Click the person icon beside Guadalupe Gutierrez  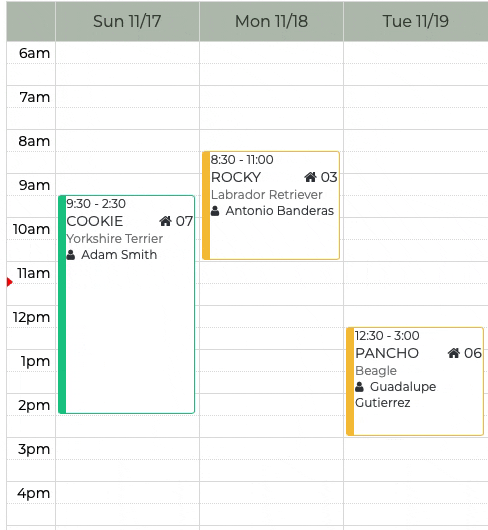tap(359, 387)
